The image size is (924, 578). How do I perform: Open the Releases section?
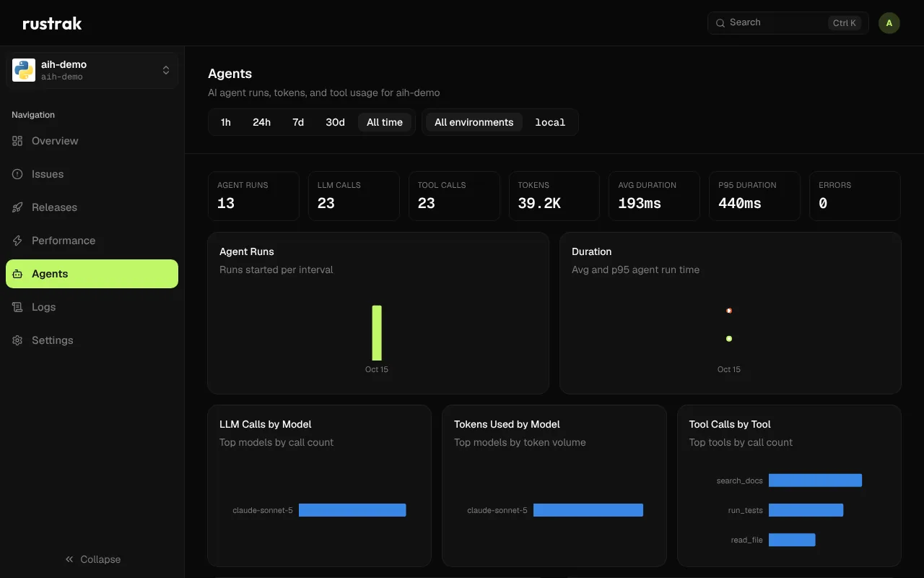(92, 207)
